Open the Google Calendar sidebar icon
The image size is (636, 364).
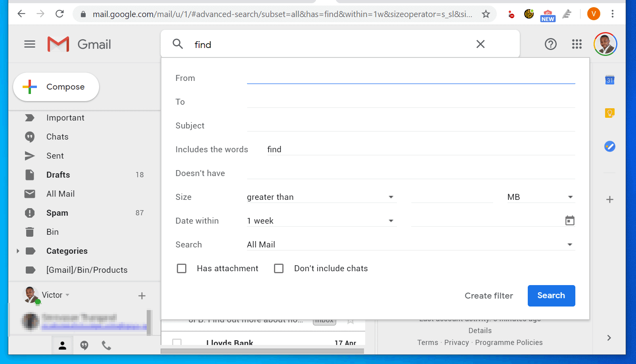coord(609,80)
